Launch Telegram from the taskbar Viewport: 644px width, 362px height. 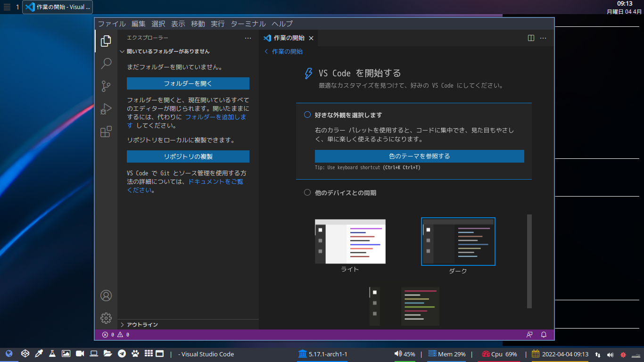click(x=122, y=354)
